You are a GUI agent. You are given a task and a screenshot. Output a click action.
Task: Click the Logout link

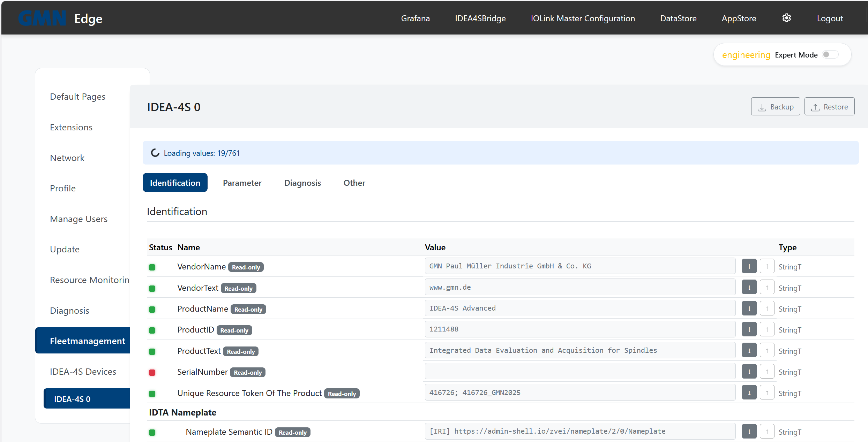coord(830,18)
